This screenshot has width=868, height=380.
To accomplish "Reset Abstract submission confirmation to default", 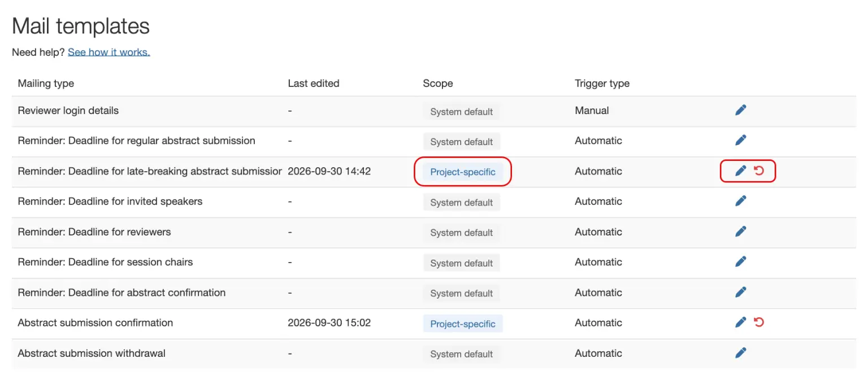I will 759,322.
